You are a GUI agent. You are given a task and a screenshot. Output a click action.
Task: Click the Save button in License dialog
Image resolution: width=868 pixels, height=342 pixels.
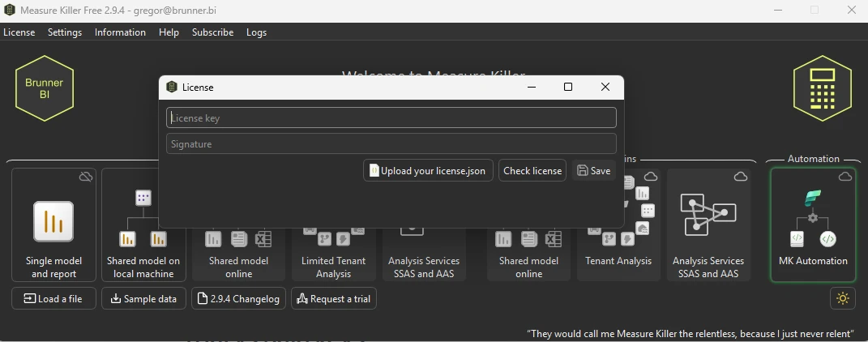[x=593, y=170]
